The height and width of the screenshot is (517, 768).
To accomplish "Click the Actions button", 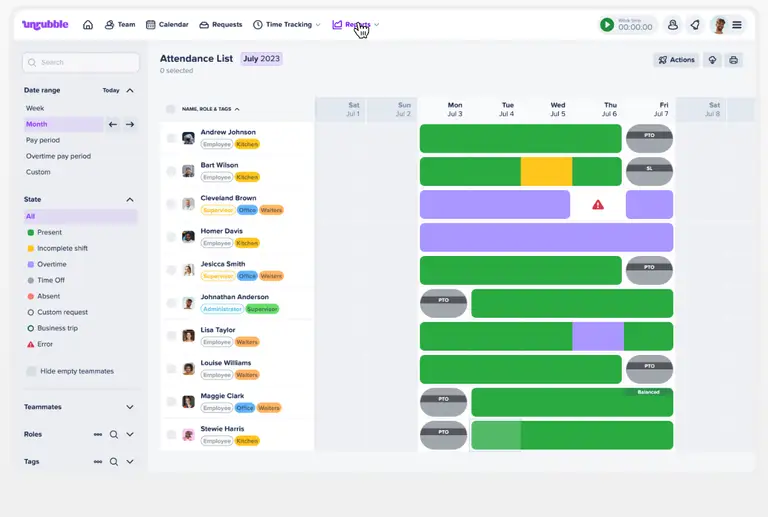I will click(676, 60).
